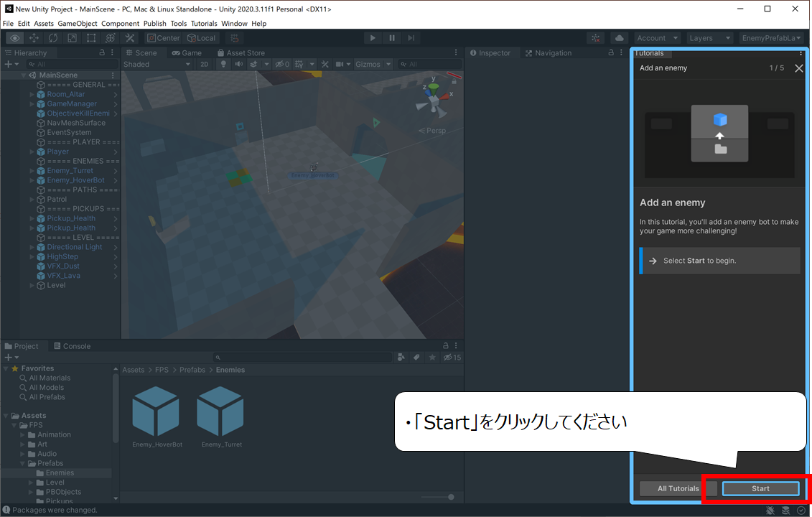Screen dimensions: 812x517
Task: Select the Rotate tool
Action: [53, 38]
